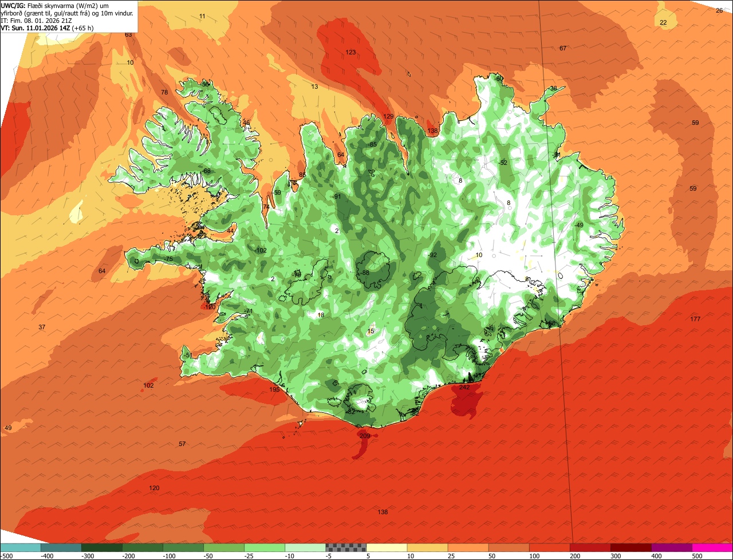Click the -52 value in northeast Iceland
The image size is (733, 560).
[503, 163]
